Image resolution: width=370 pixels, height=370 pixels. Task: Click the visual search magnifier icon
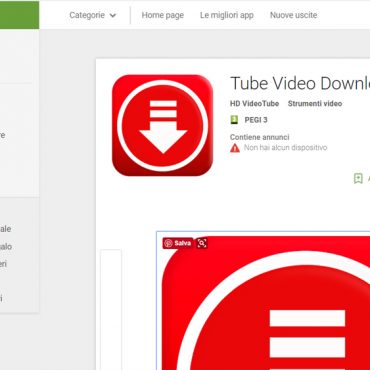click(202, 243)
